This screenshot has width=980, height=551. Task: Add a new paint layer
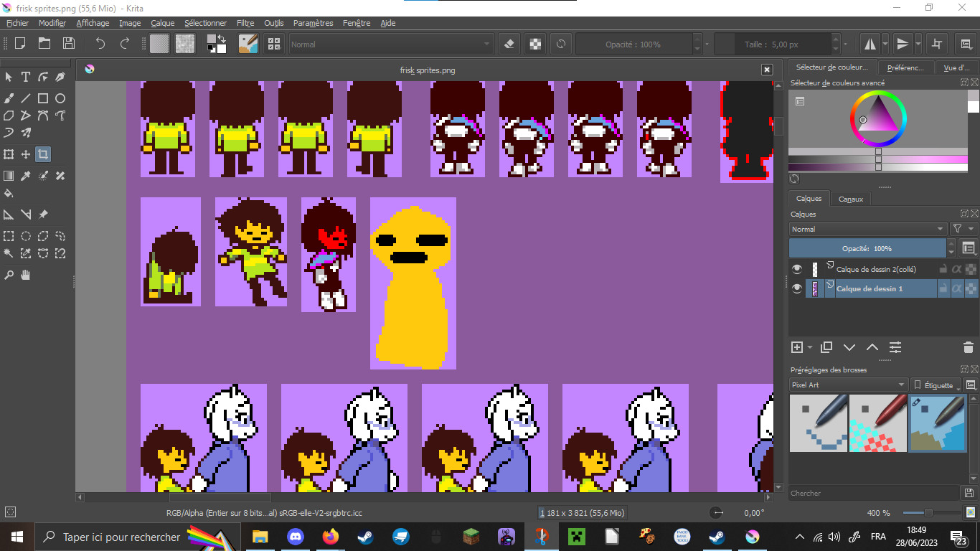[x=797, y=347]
